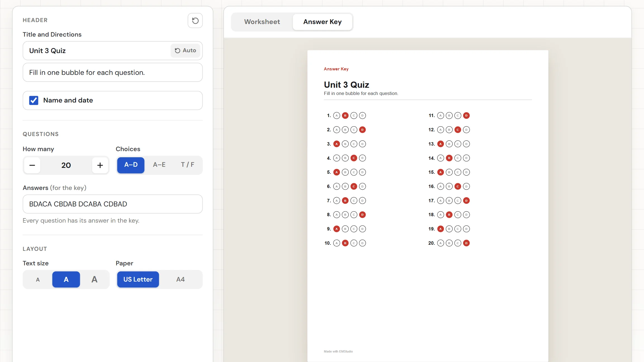Click the filled D bubble for question 2
Viewport: 644px width, 362px height.
pos(362,130)
